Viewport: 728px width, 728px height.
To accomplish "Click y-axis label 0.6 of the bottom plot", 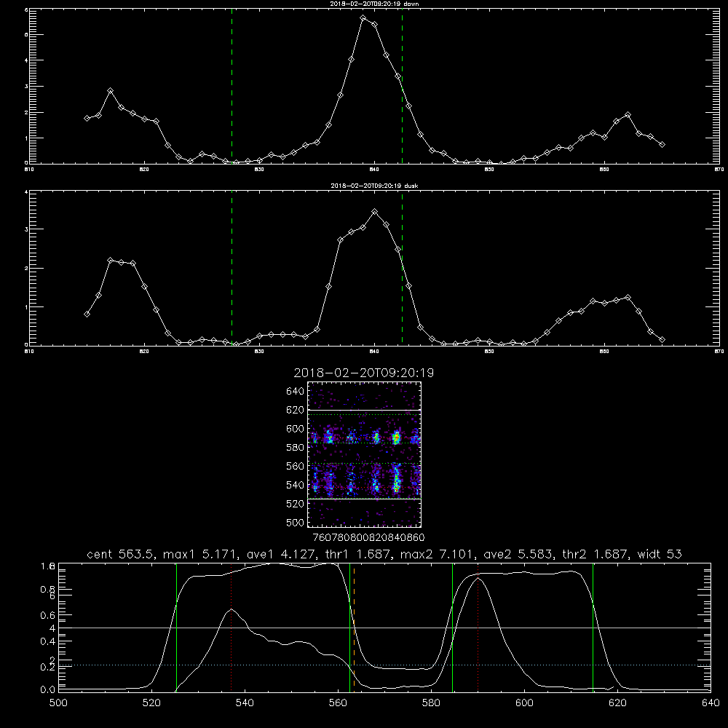I will [48, 615].
